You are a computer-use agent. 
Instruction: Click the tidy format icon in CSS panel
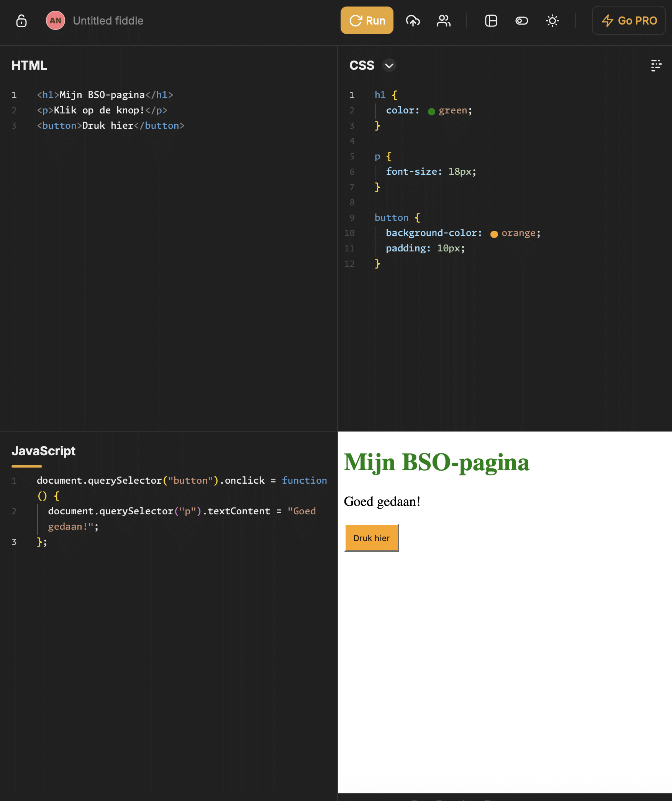tap(656, 66)
